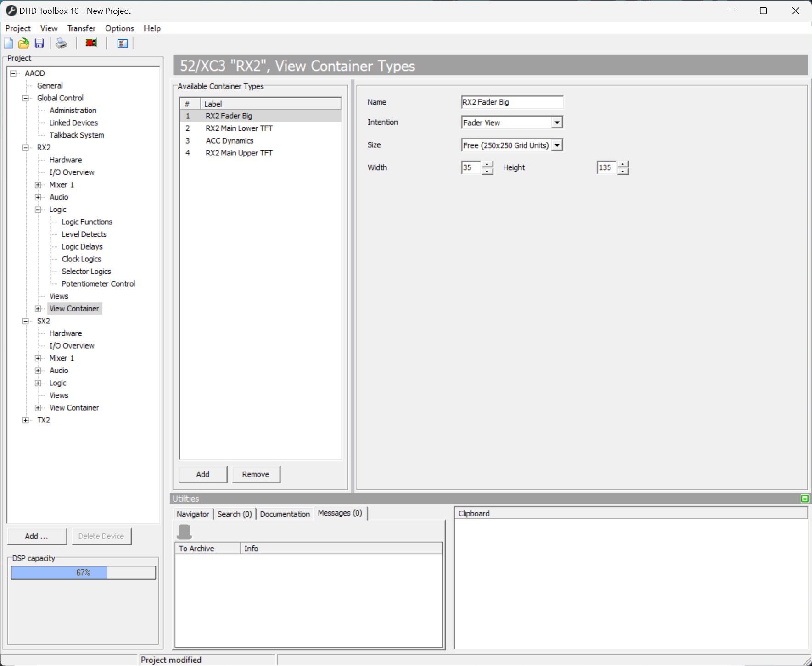This screenshot has height=666, width=812.
Task: Click the green panel icon on the Utilities bar
Action: (x=804, y=499)
